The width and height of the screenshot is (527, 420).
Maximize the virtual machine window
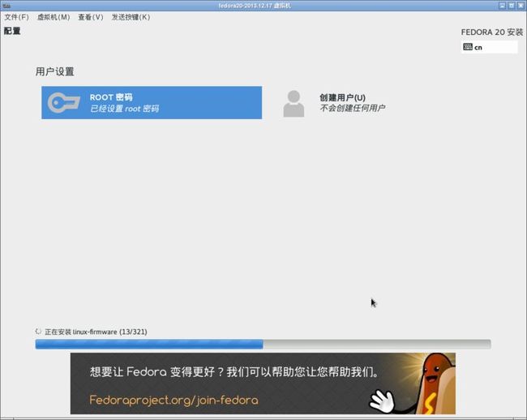point(512,6)
